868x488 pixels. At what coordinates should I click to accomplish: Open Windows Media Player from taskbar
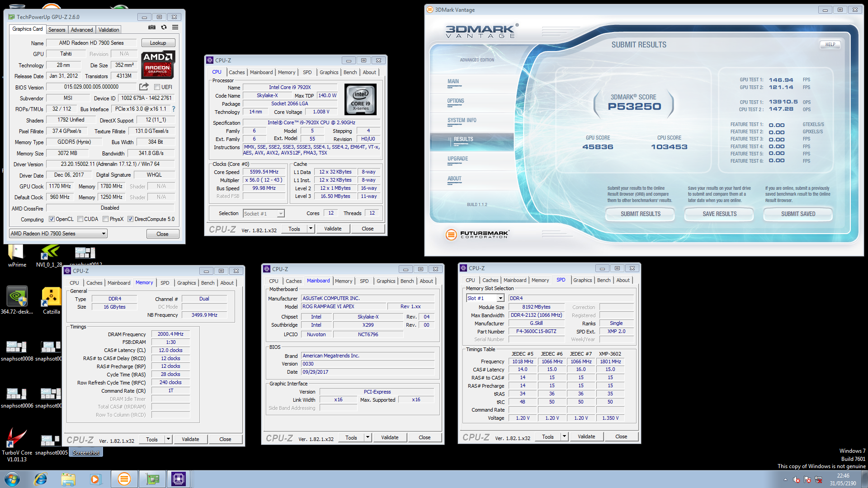(95, 479)
